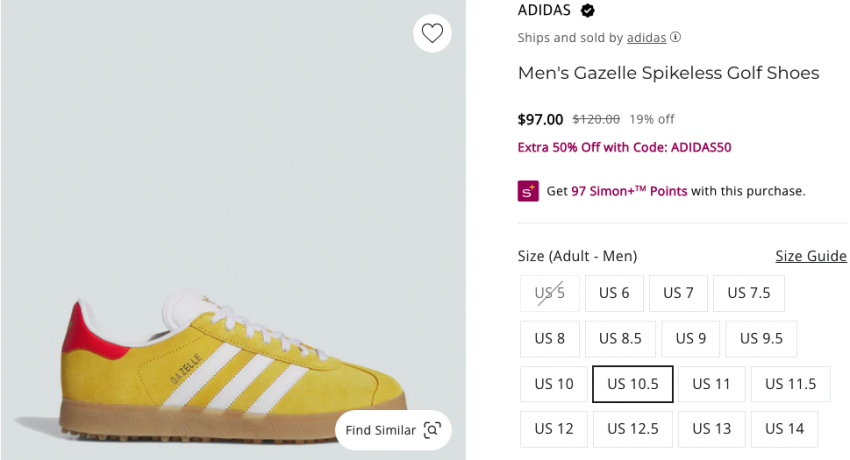Choose size US 10
This screenshot has width=850, height=460.
(x=554, y=384)
